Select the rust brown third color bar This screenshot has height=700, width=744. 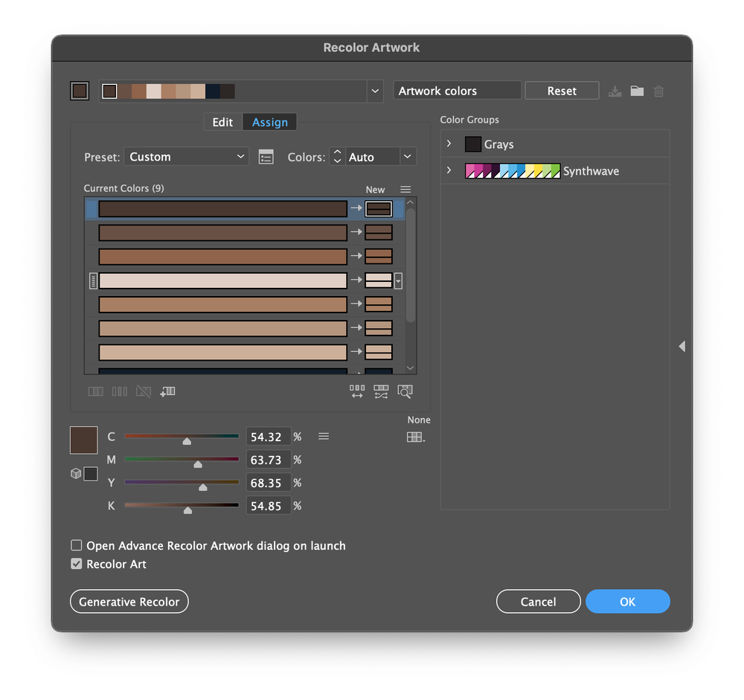coord(223,257)
